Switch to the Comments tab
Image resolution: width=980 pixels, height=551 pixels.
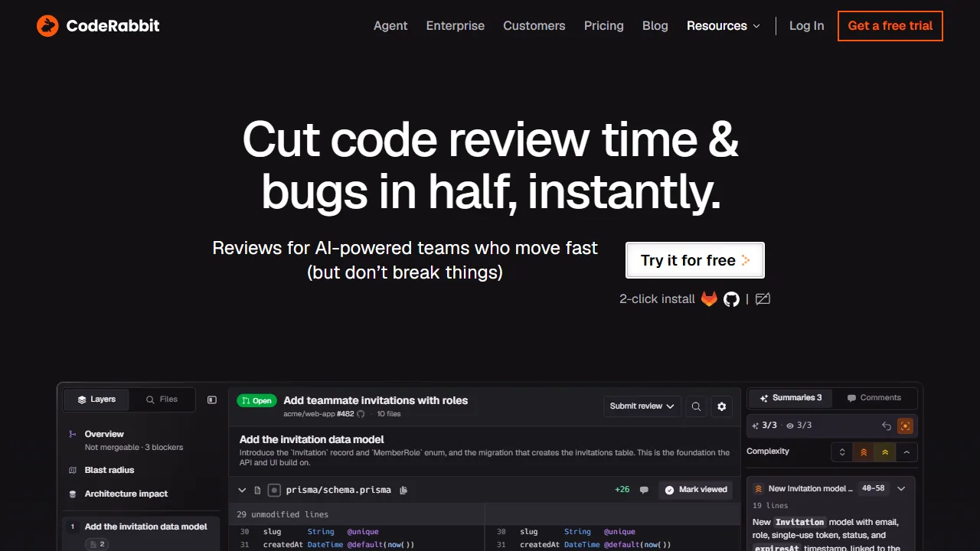click(x=874, y=398)
